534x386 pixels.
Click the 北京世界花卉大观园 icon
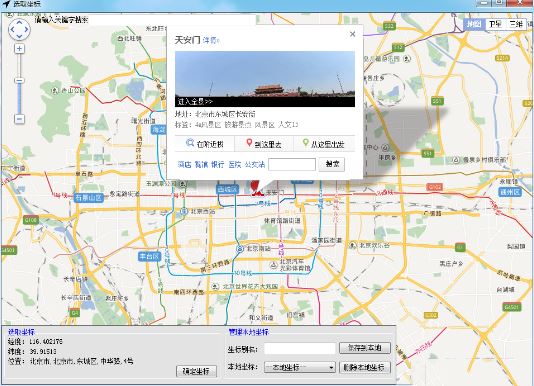point(215,286)
